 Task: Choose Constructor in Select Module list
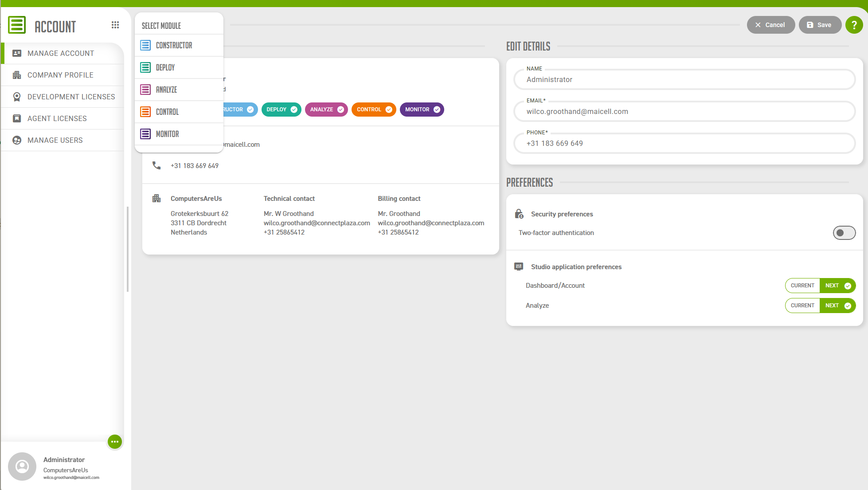pyautogui.click(x=179, y=45)
